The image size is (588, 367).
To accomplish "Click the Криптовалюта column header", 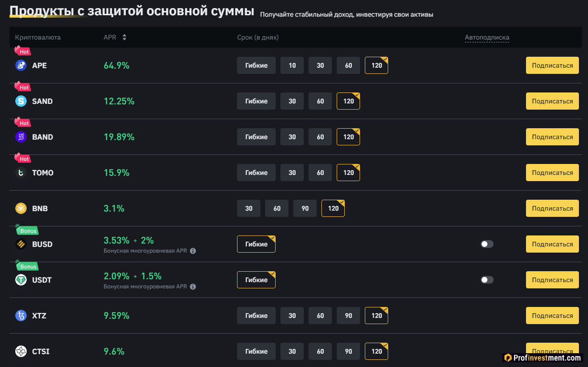I will click(x=38, y=37).
